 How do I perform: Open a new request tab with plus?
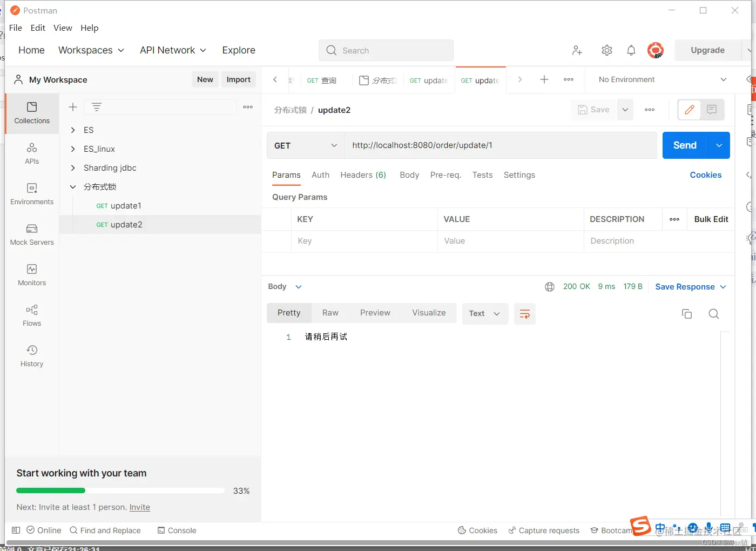544,79
